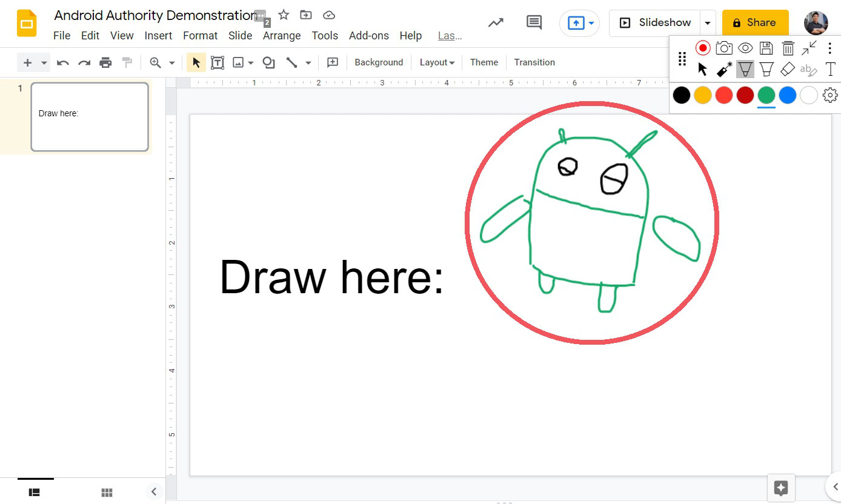
Task: Click the yellow Share button
Action: tap(755, 23)
